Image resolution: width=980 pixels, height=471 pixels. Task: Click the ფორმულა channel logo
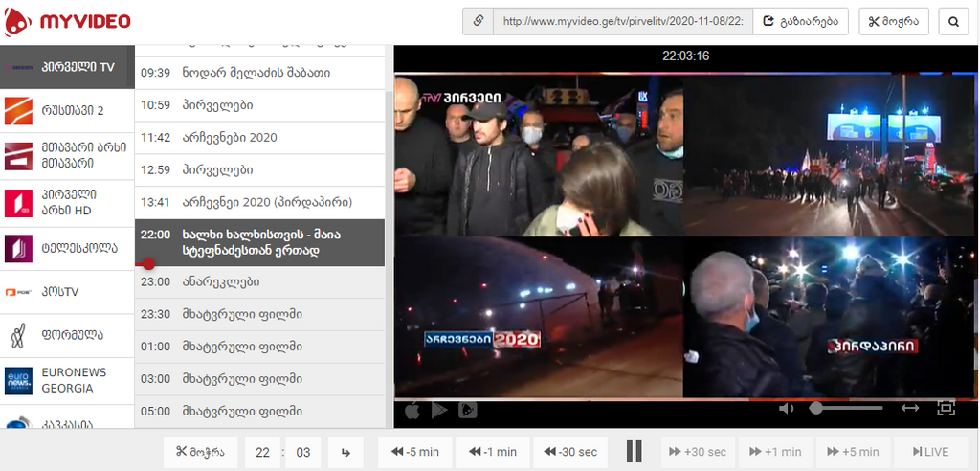(18, 336)
